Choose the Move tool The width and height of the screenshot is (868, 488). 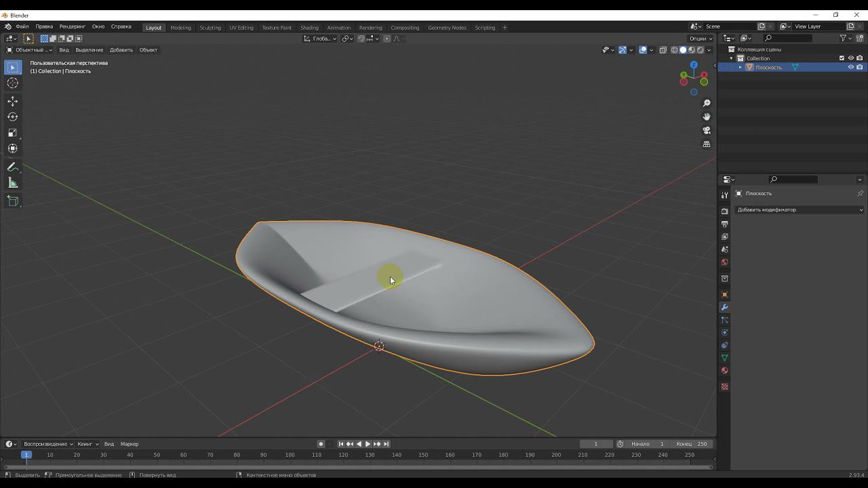pos(12,101)
